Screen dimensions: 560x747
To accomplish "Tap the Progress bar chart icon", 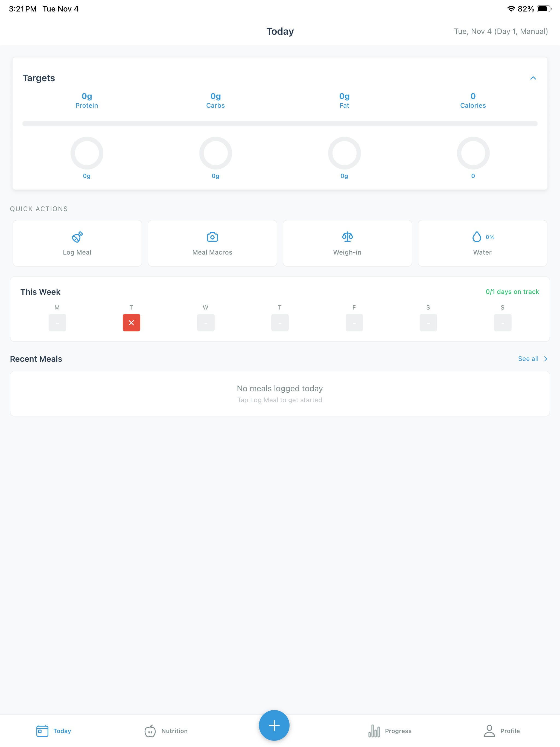I will point(374,731).
